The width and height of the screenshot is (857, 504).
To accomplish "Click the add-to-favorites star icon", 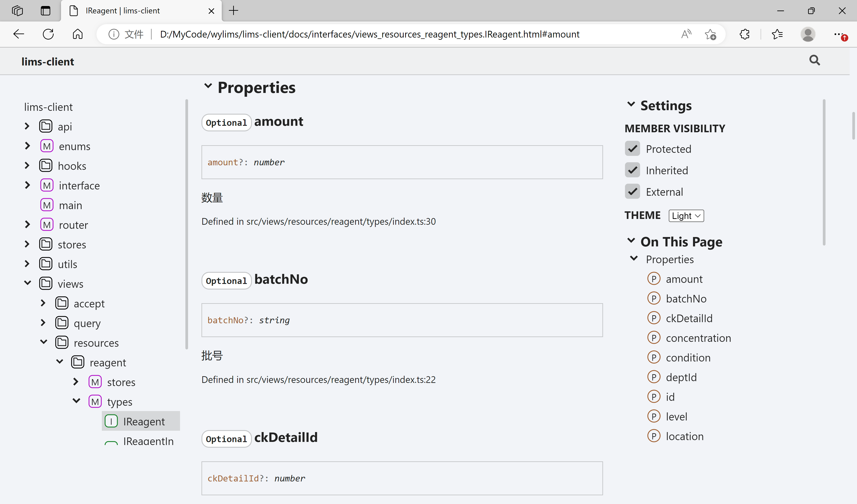I will pyautogui.click(x=710, y=34).
